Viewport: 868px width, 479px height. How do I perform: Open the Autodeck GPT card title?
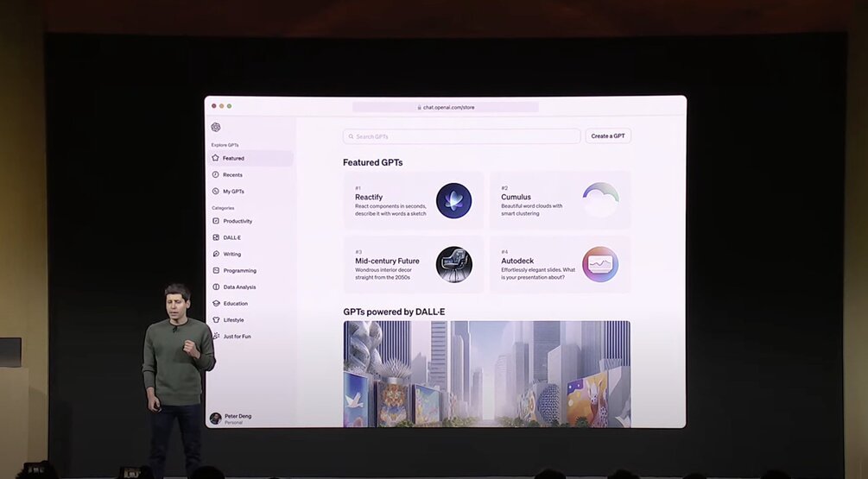(517, 261)
